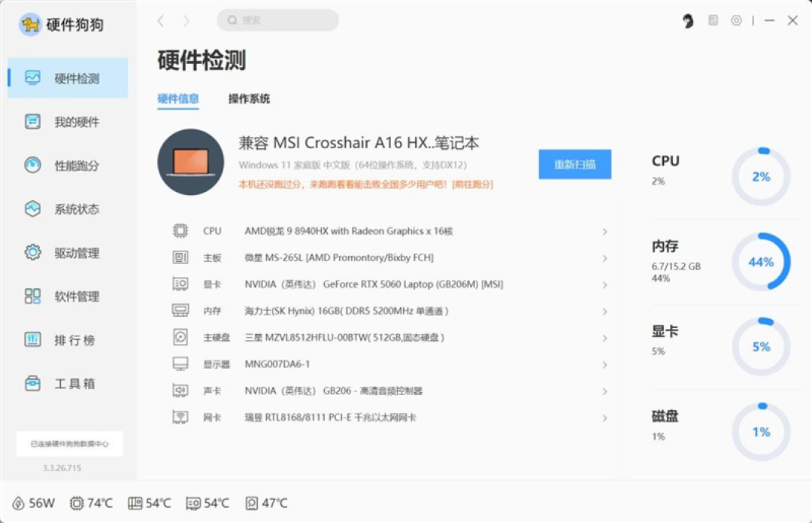812x523 pixels.
Task: Click the 内存 memory row icon
Action: [180, 310]
